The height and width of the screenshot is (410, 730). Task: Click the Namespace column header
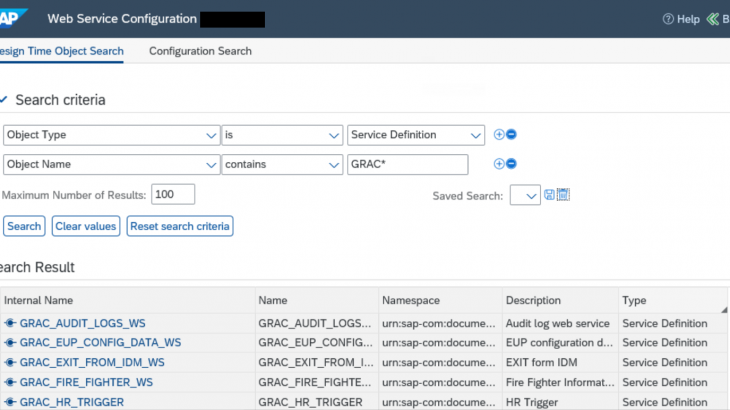point(440,300)
